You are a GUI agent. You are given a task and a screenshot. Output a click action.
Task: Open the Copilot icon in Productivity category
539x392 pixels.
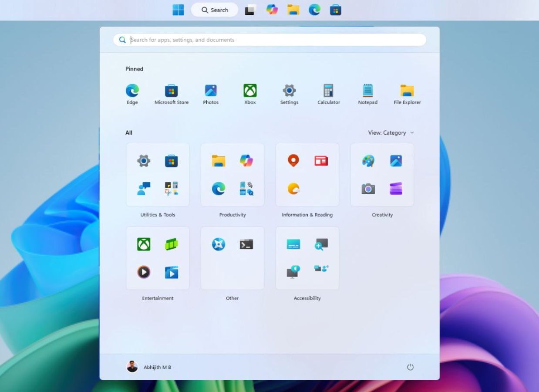click(x=246, y=160)
